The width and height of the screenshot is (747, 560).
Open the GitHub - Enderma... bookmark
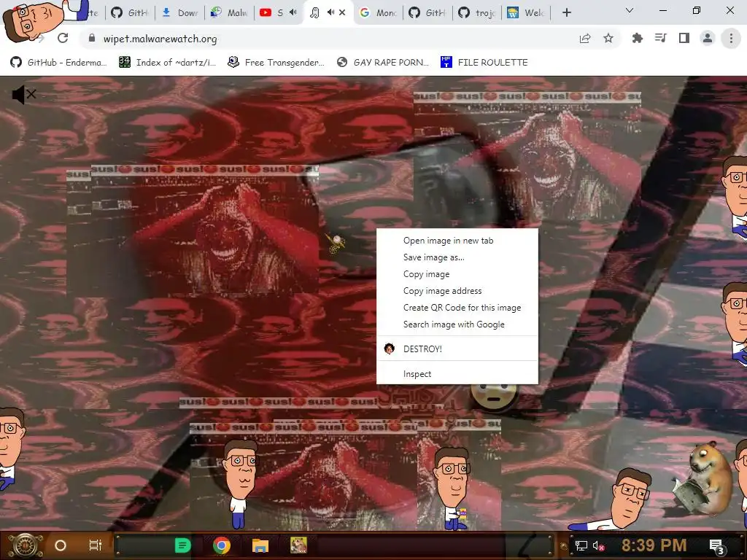point(58,63)
